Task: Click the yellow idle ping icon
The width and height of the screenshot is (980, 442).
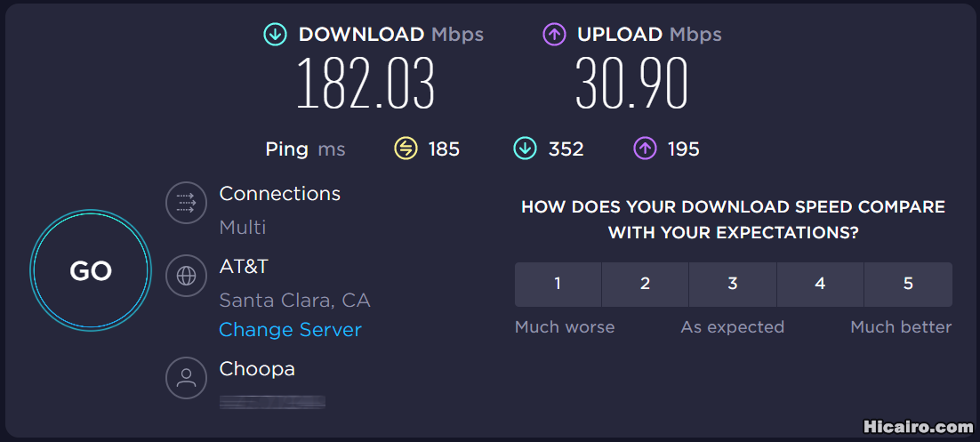Action: tap(406, 149)
